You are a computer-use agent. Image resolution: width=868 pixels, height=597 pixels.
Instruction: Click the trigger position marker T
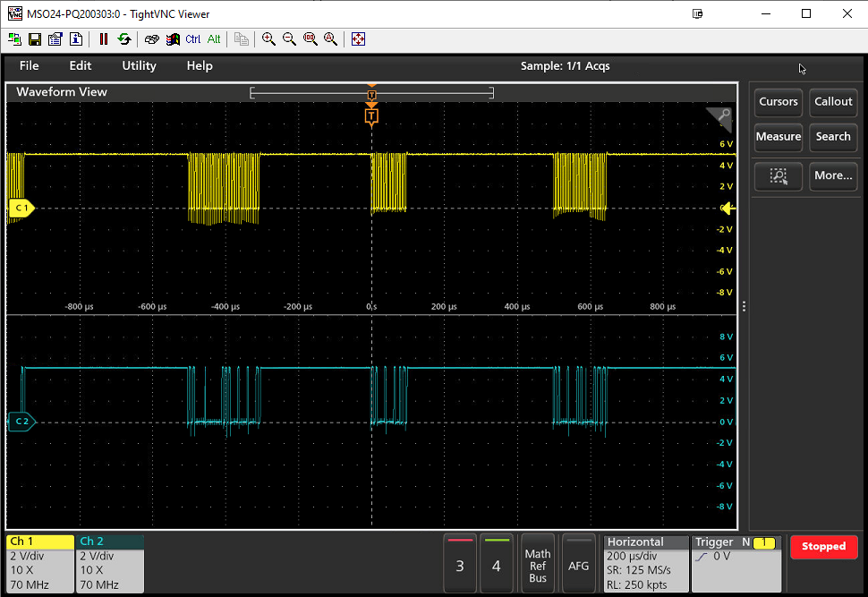click(x=371, y=115)
